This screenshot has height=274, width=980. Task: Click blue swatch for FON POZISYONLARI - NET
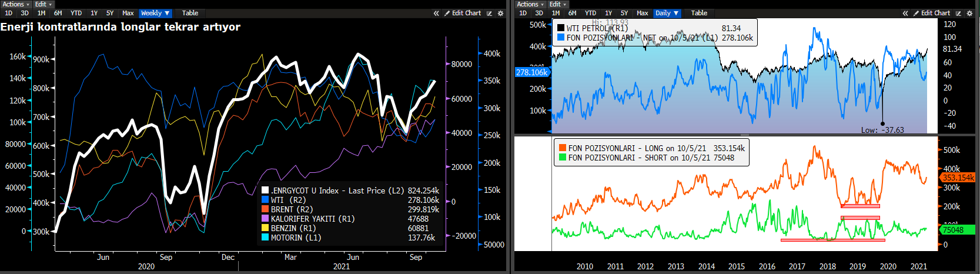[561, 37]
